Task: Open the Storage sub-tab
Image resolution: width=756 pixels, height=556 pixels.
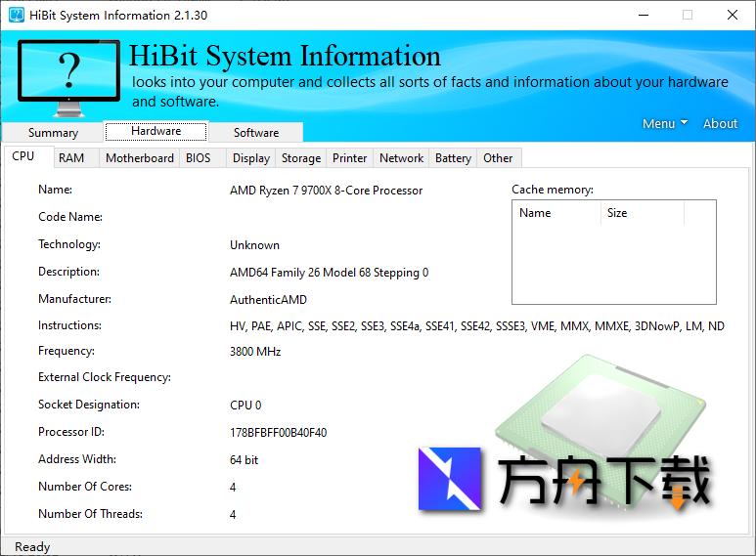Action: [301, 158]
